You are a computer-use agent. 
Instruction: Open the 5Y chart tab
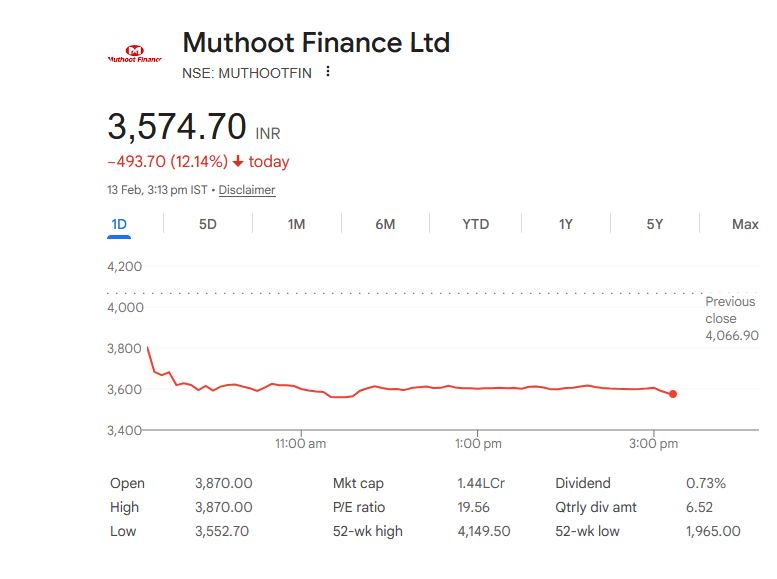654,224
